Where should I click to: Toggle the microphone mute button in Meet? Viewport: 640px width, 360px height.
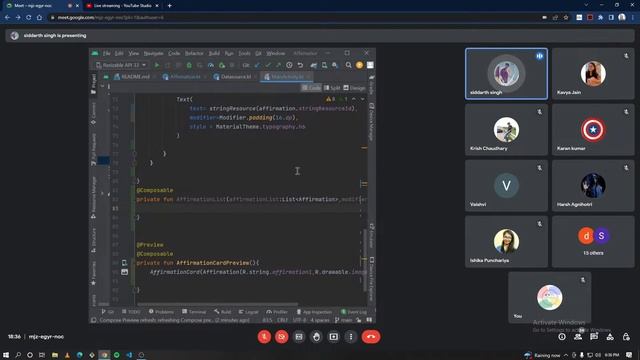click(x=264, y=337)
